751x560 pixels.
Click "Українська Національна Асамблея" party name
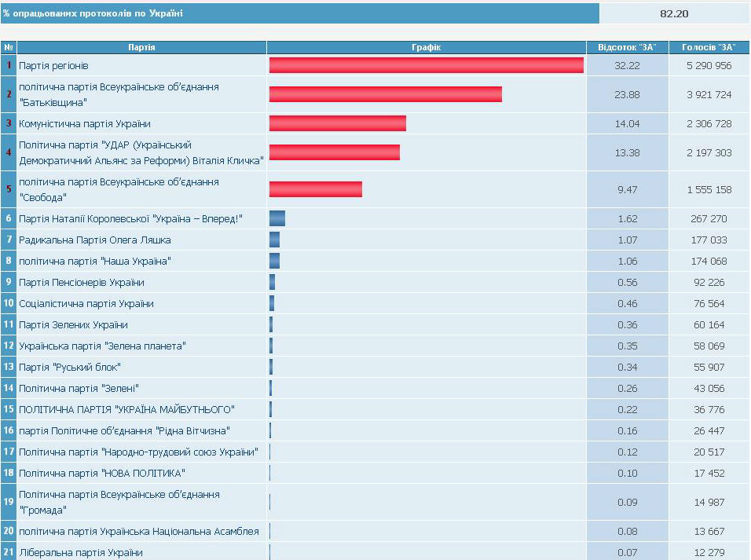click(139, 531)
